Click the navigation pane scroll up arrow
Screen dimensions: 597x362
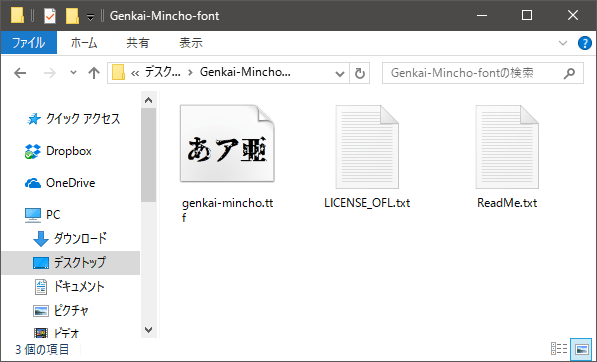click(x=148, y=100)
